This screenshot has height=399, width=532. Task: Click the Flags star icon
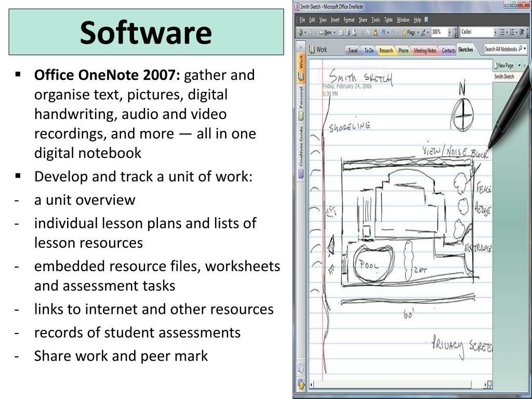click(x=404, y=33)
